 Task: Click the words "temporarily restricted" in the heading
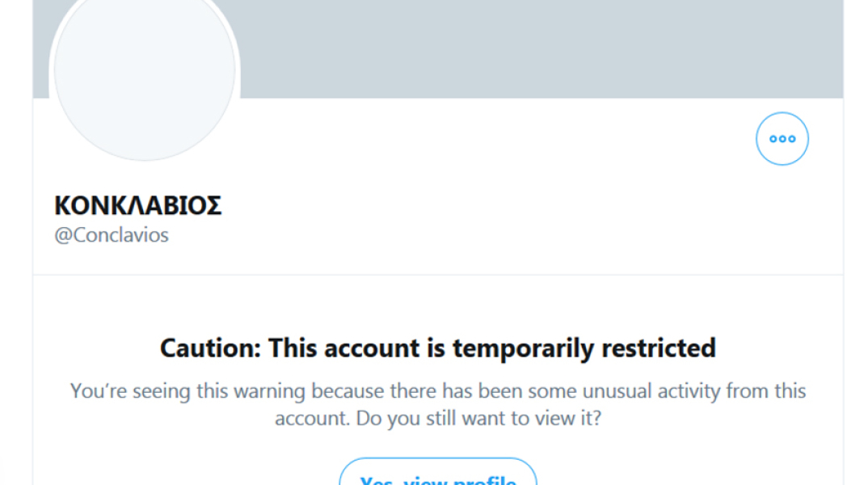coord(584,348)
